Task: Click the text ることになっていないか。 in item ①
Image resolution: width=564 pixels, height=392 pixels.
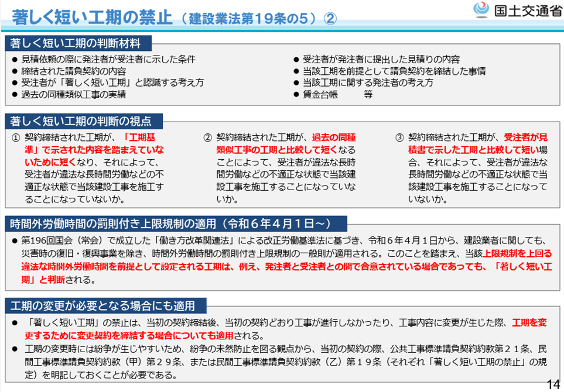Action: [x=75, y=200]
